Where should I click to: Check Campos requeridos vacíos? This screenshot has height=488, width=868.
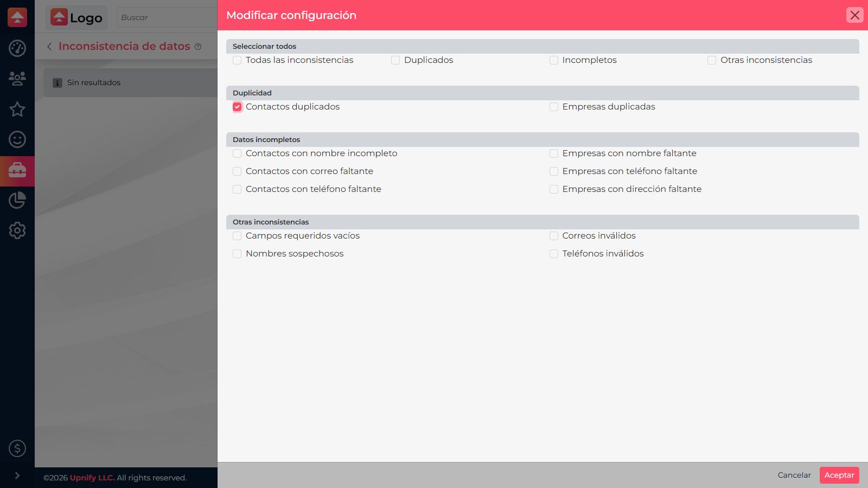pyautogui.click(x=237, y=236)
